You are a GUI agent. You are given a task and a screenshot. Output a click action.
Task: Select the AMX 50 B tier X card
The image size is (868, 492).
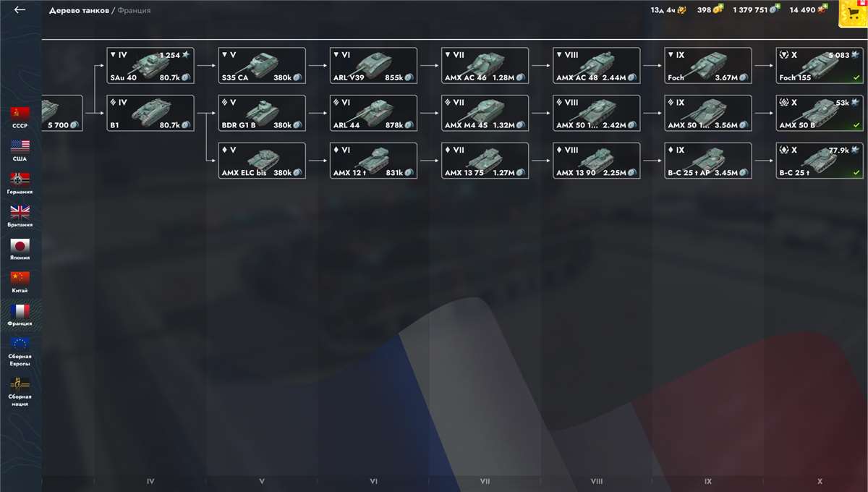point(820,113)
